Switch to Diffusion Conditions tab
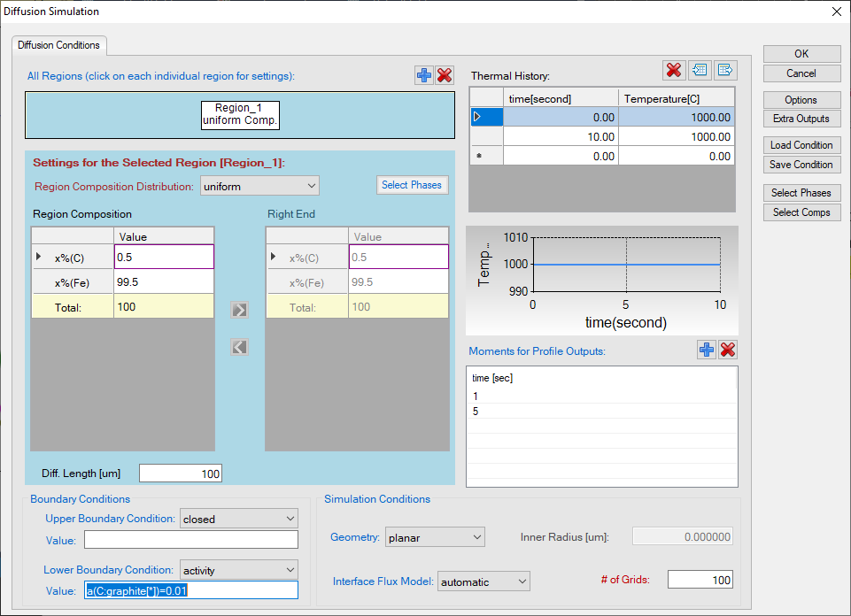The image size is (851, 616). 59,45
